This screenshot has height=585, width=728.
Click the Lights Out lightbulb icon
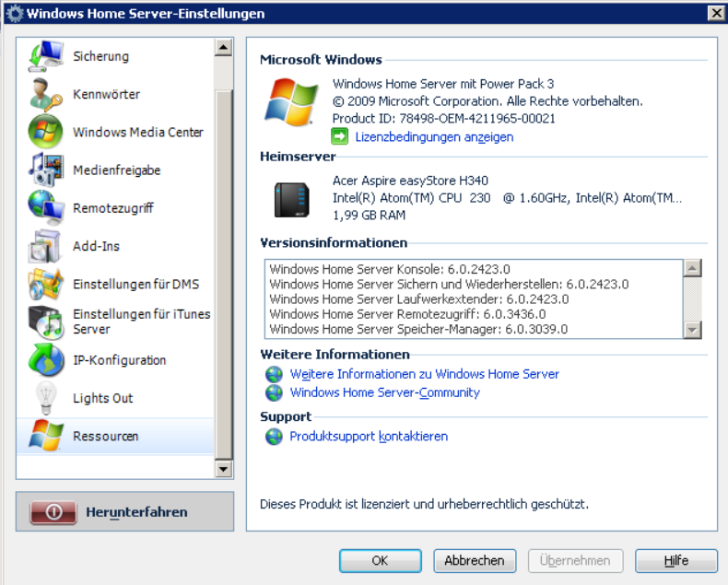pyautogui.click(x=45, y=398)
